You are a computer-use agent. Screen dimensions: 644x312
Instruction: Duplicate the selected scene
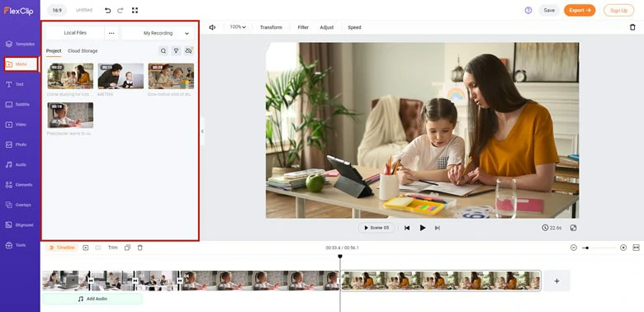click(127, 248)
